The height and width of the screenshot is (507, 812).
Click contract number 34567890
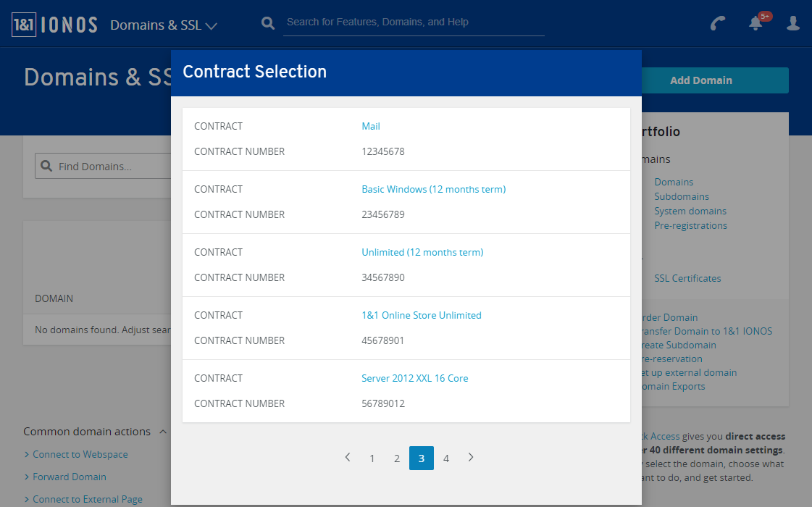(x=382, y=277)
